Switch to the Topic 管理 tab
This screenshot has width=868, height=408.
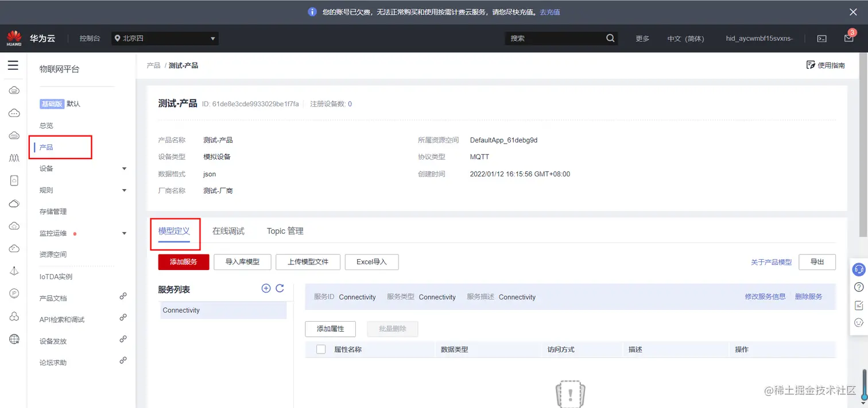[x=285, y=230]
